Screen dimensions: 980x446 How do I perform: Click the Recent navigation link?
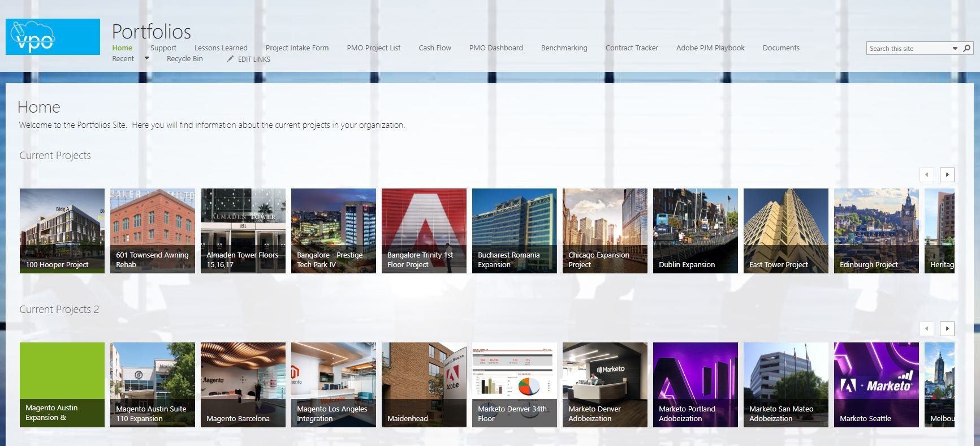123,59
